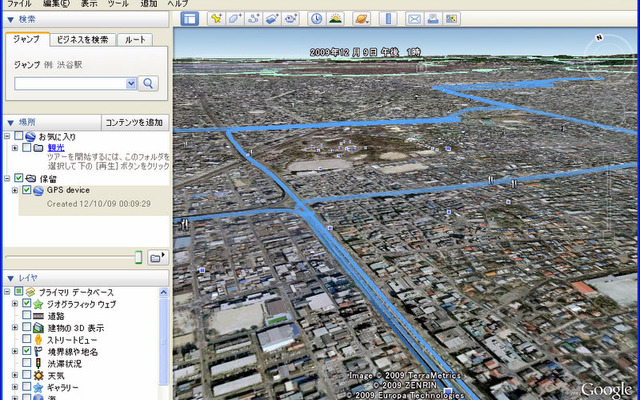Image resolution: width=640 pixels, height=400 pixels.
Task: Uncheck the GPS device checkbox
Action: 27,190
